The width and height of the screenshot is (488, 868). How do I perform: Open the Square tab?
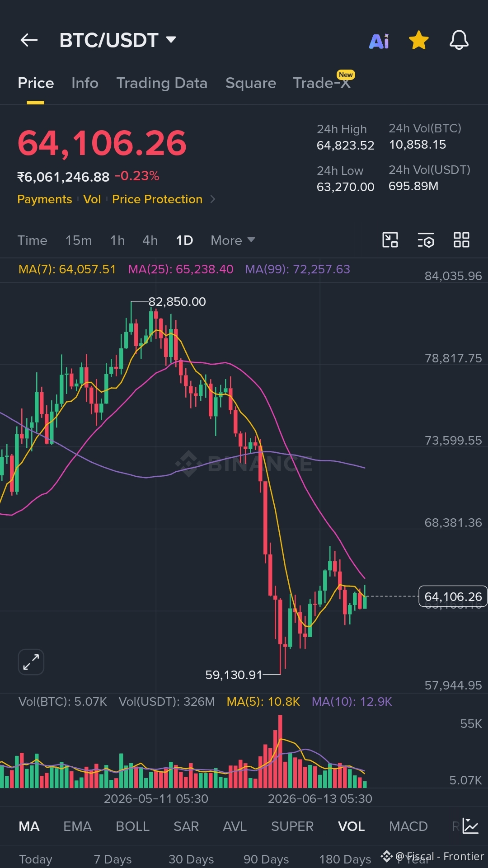point(251,83)
